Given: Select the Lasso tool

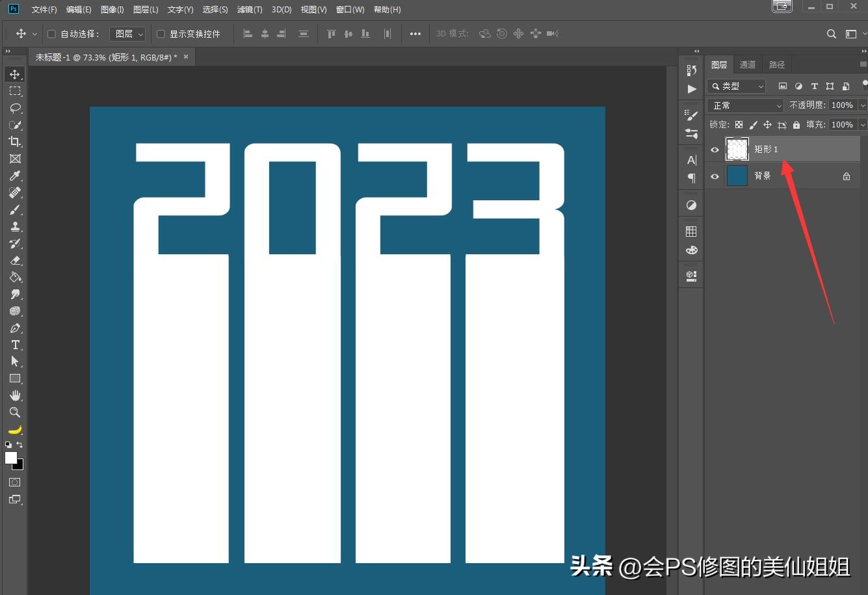Looking at the screenshot, I should 15,108.
